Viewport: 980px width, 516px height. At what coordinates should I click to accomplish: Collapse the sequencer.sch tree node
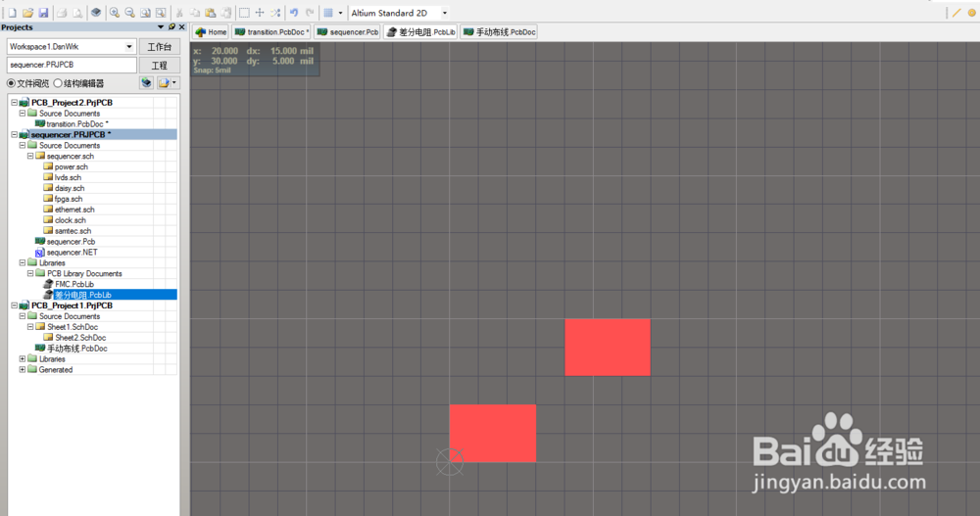coord(30,157)
